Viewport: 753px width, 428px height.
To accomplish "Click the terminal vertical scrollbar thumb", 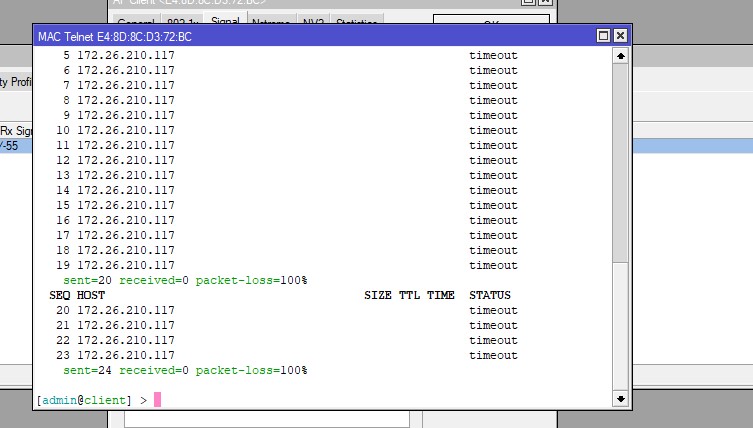I will [x=620, y=163].
